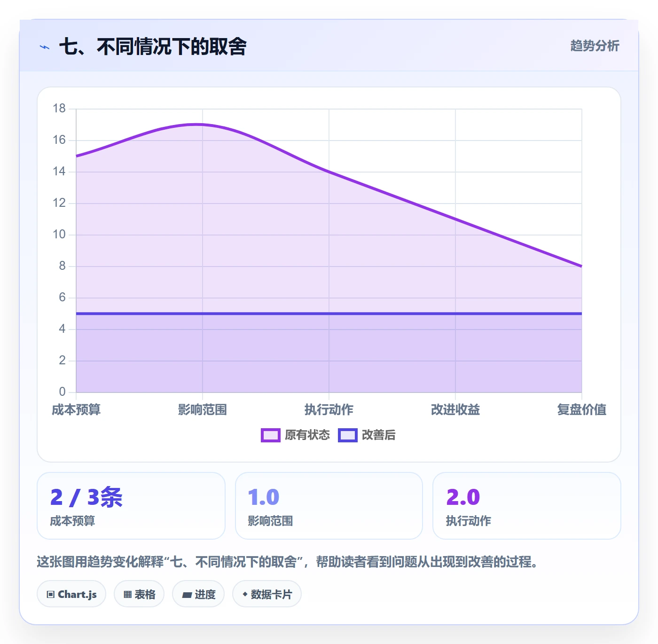Click the 趋势分析 label in header

click(595, 46)
